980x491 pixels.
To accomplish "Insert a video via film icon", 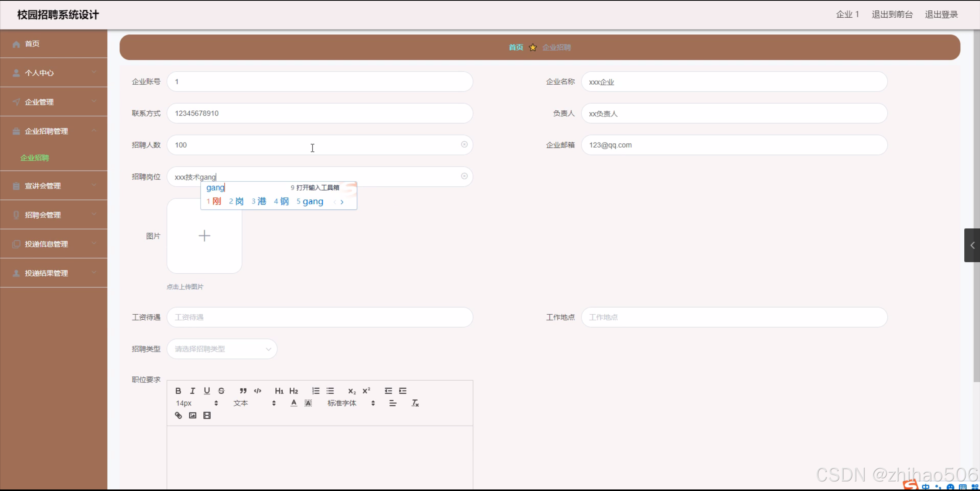I will [x=207, y=415].
